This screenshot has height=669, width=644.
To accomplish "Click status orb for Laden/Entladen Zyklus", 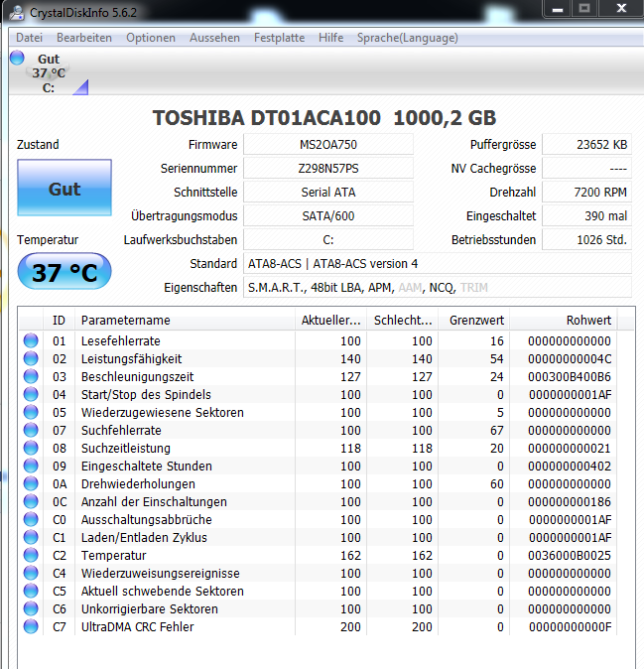I will 31,537.
